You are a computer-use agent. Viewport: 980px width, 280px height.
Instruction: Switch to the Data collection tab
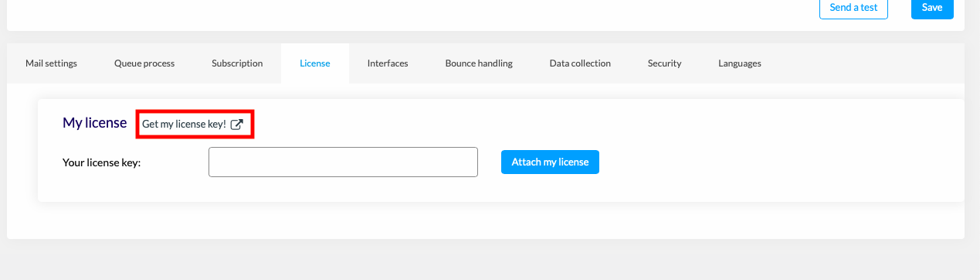click(580, 63)
